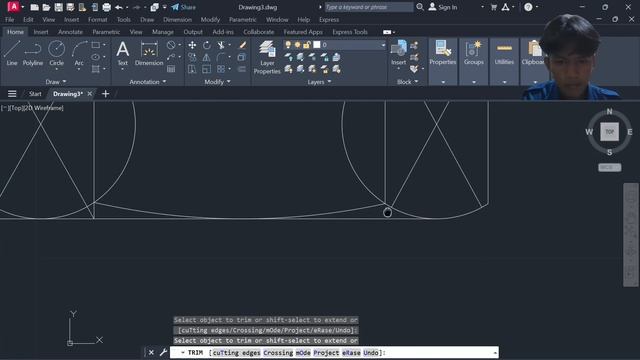This screenshot has width=640, height=360.
Task: Open command line customize wrench
Action: 163,352
